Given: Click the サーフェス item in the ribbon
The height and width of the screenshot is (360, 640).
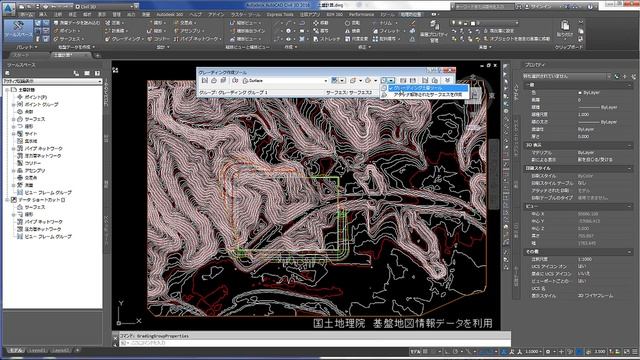Looking at the screenshot, I should (x=69, y=39).
